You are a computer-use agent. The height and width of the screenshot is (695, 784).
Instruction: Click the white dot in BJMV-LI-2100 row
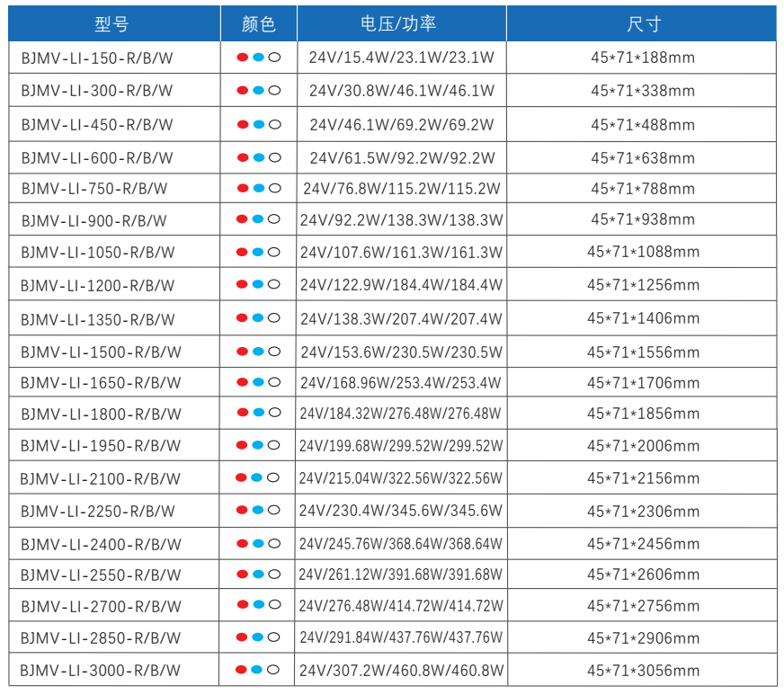click(x=273, y=477)
